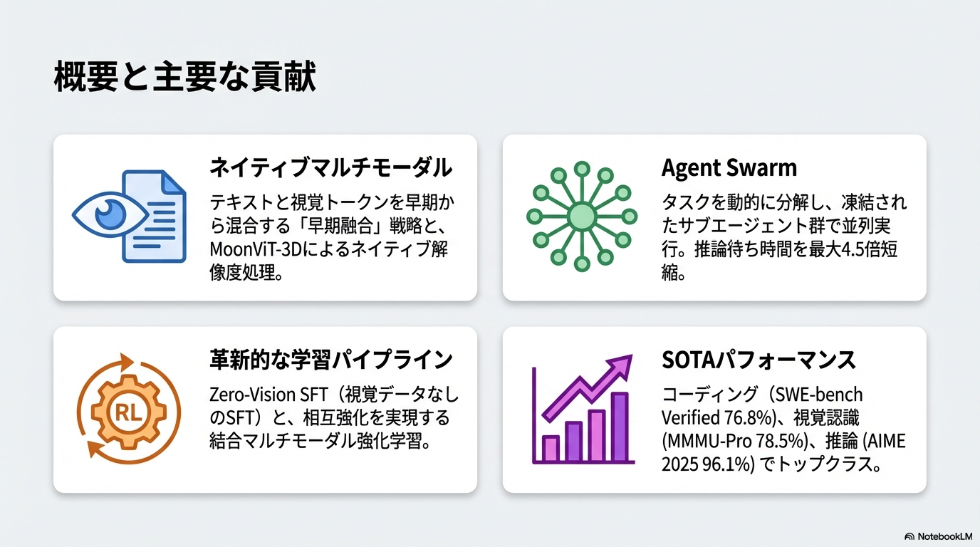Click the blue eye and document icon
Image resolution: width=980 pixels, height=547 pixels.
tap(129, 216)
